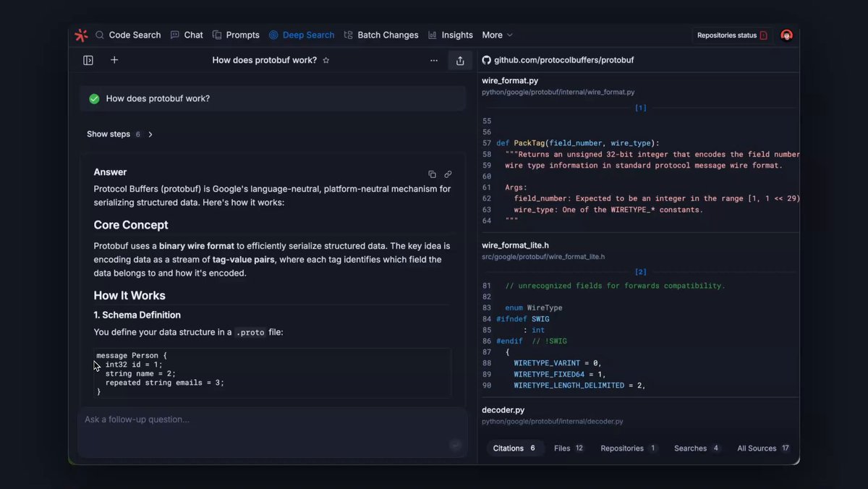Open github.com/protocolbuffers/protobuf repository link
This screenshot has height=489, width=868.
point(563,60)
